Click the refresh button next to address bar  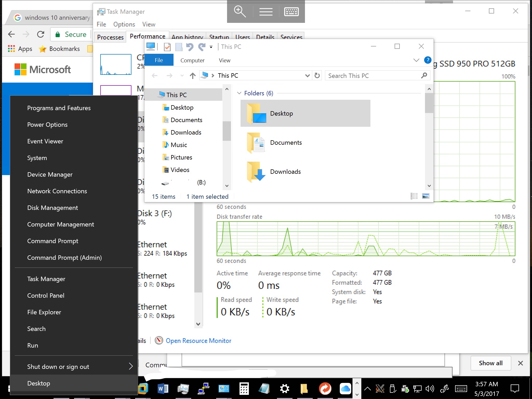click(x=317, y=76)
